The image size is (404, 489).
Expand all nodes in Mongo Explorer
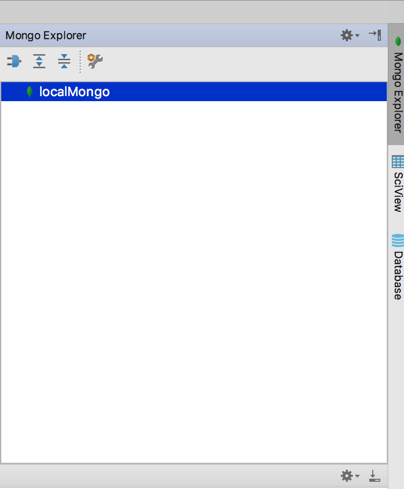click(39, 61)
